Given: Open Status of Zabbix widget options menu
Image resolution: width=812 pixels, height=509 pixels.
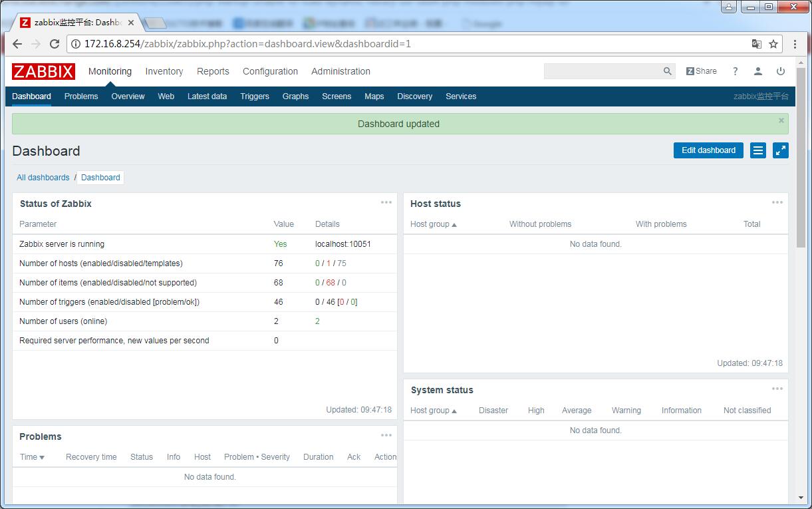Looking at the screenshot, I should 386,202.
